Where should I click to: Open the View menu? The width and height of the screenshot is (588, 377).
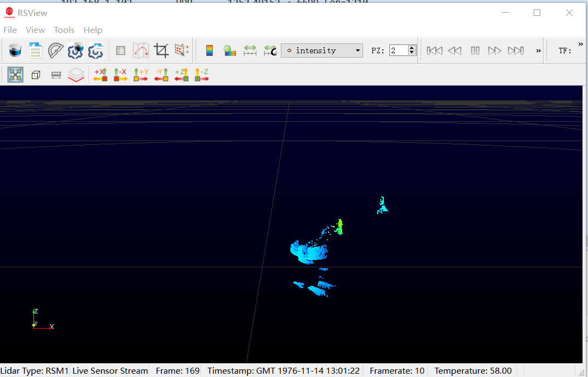tap(35, 30)
